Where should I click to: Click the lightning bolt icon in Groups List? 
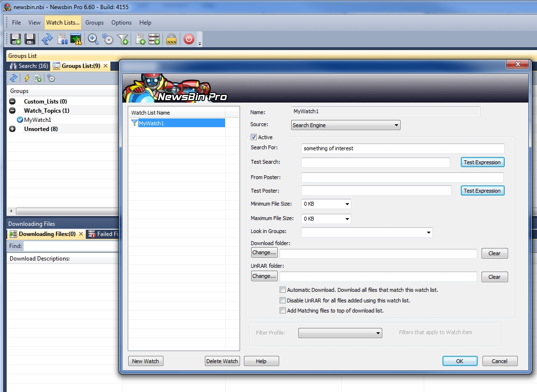click(27, 78)
